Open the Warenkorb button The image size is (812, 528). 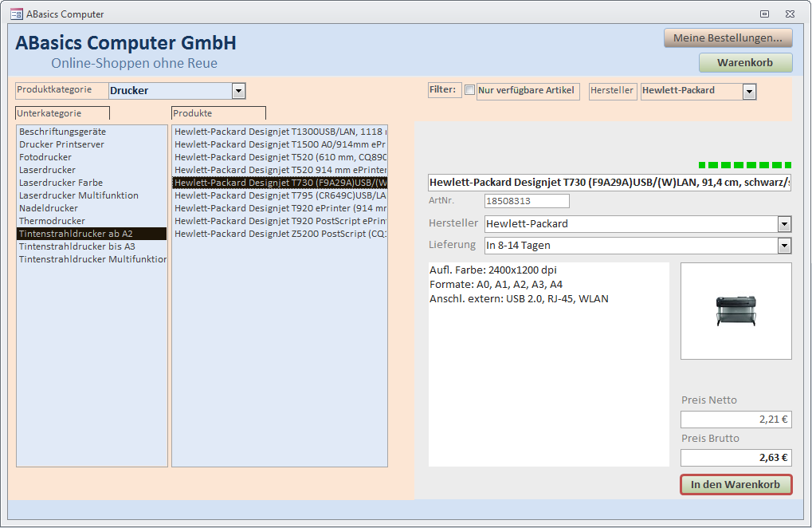[x=745, y=63]
